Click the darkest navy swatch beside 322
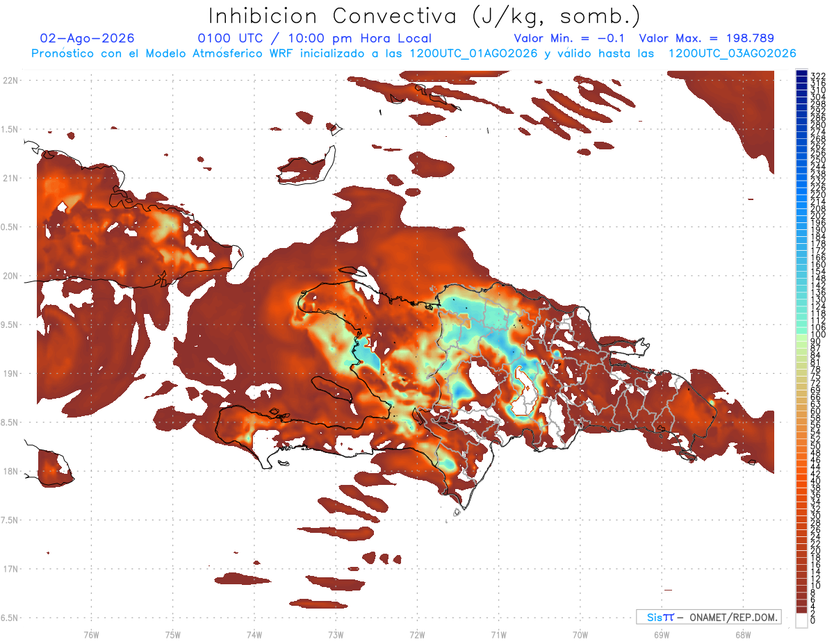The image size is (834, 644). point(801,74)
